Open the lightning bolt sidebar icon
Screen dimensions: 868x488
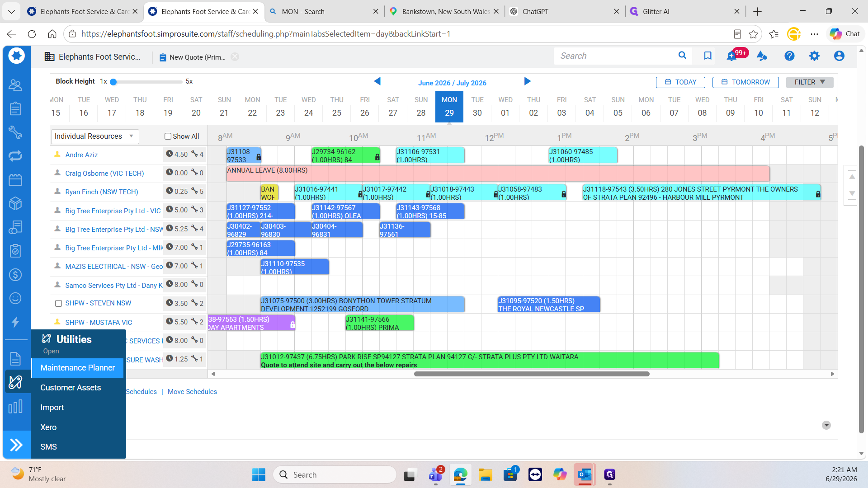pyautogui.click(x=15, y=322)
